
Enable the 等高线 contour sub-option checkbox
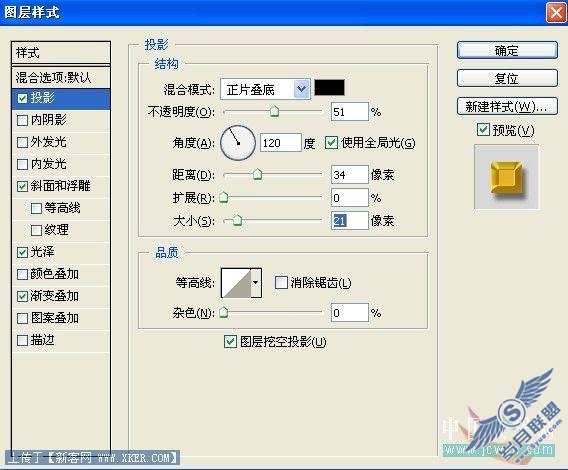coord(36,208)
